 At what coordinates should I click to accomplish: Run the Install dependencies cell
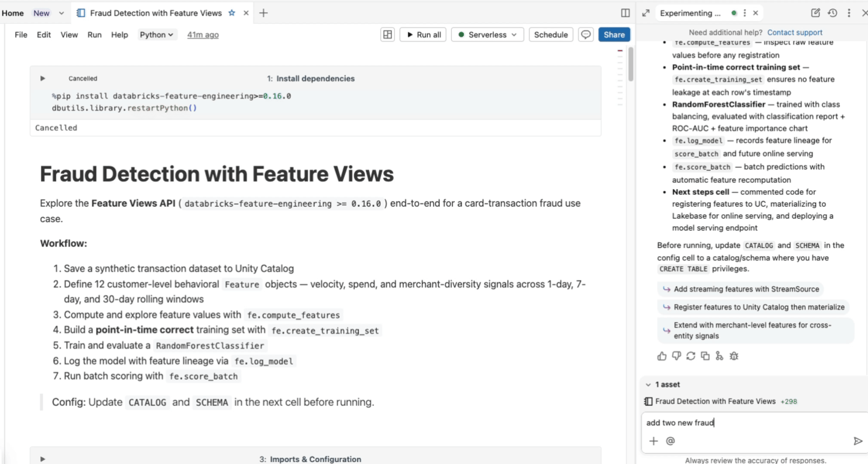click(43, 79)
